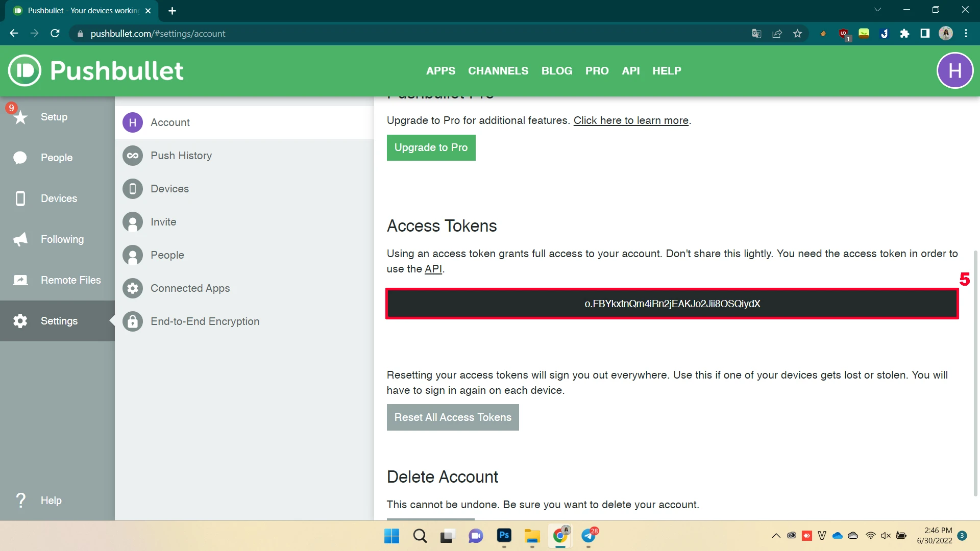Screen dimensions: 980x551
Task: Click the address bar URL
Action: [x=158, y=34]
